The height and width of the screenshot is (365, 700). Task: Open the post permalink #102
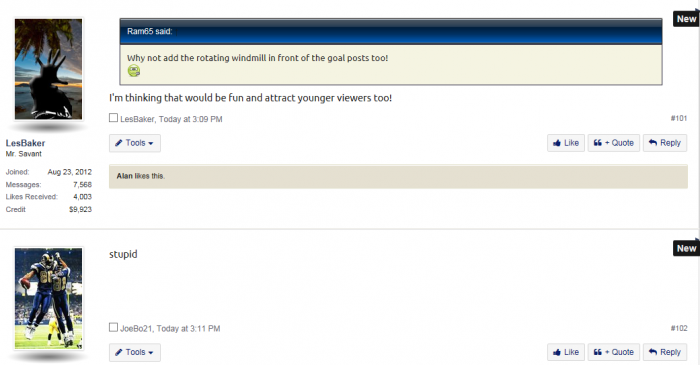tap(679, 328)
